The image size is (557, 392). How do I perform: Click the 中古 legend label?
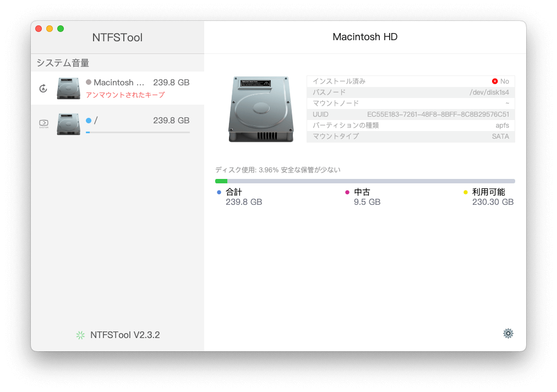point(362,192)
